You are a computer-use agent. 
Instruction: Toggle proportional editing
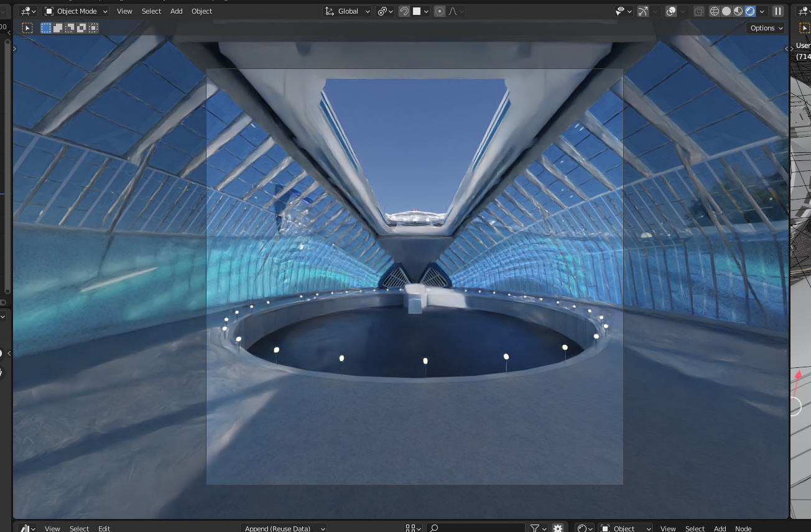tap(440, 11)
